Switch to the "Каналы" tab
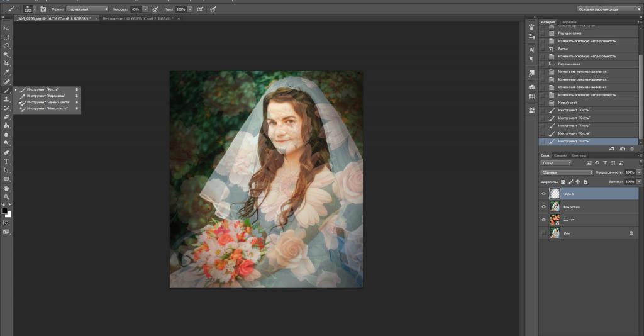This screenshot has width=644, height=336. point(560,155)
